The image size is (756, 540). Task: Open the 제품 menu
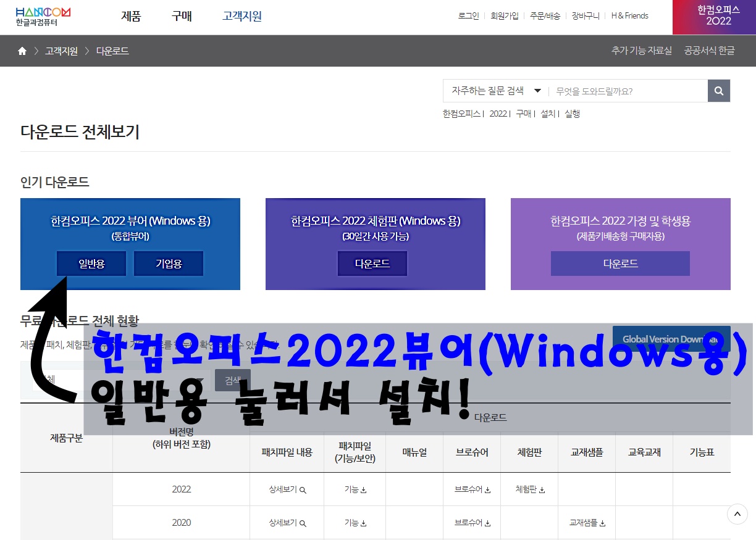(x=131, y=17)
